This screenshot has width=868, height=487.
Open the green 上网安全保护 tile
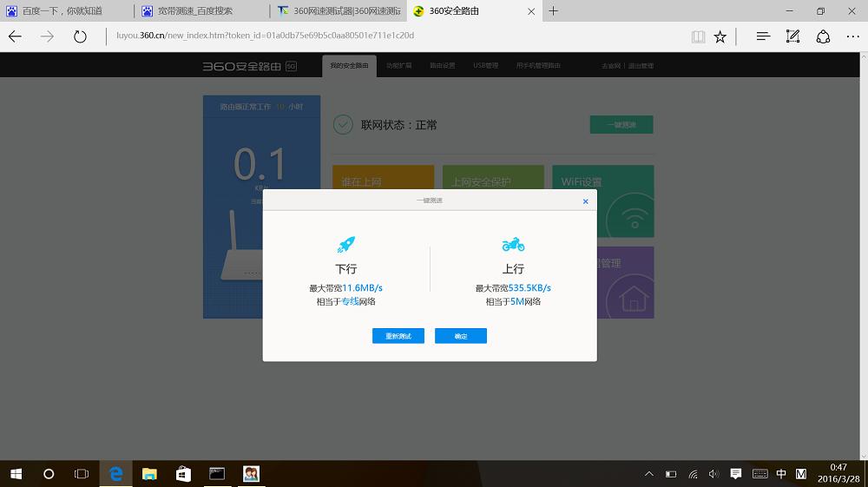coord(493,177)
